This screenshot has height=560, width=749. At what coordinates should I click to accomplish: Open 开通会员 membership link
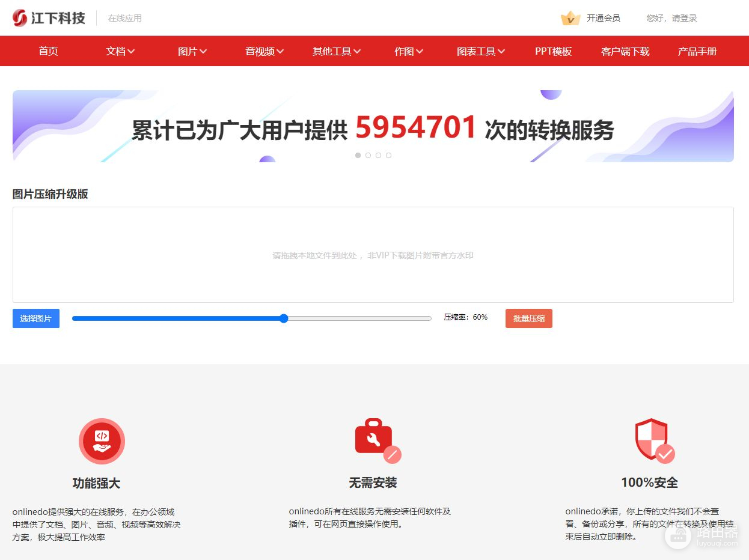pos(604,18)
